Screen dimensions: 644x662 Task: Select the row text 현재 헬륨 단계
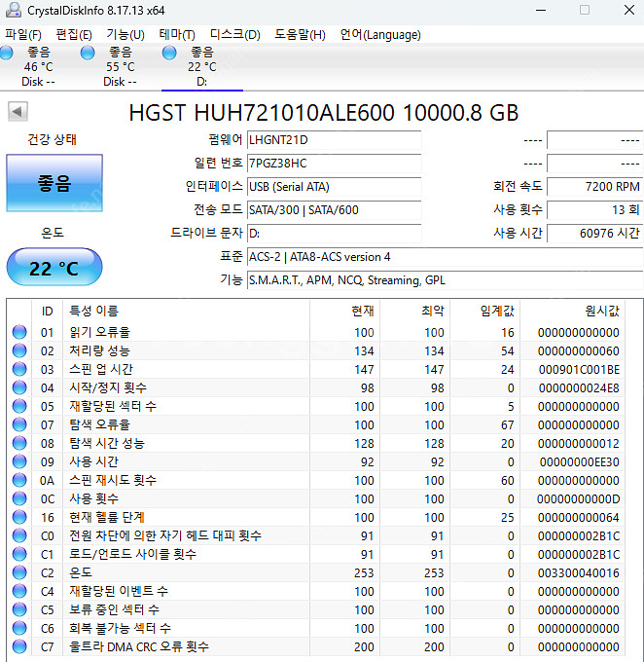[x=107, y=517]
